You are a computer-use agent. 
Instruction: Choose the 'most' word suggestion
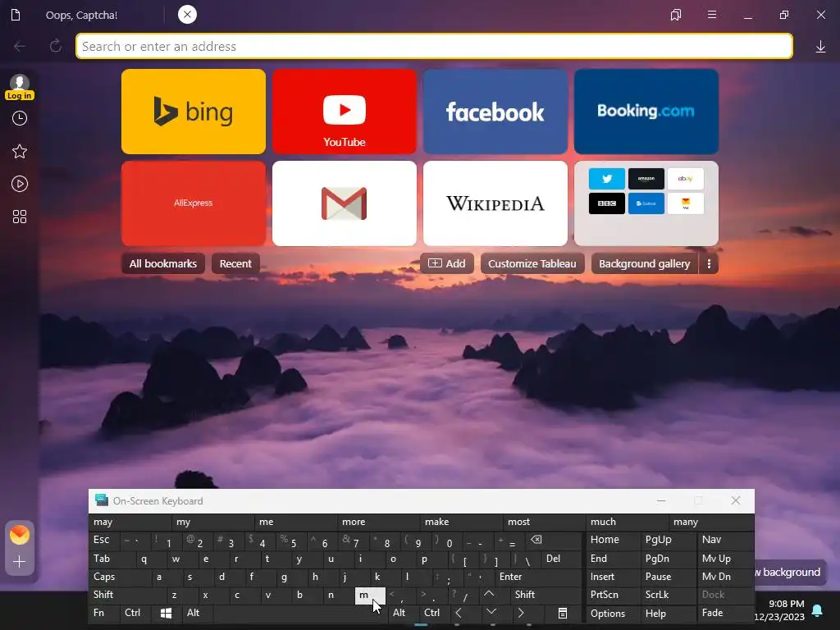[x=544, y=522]
